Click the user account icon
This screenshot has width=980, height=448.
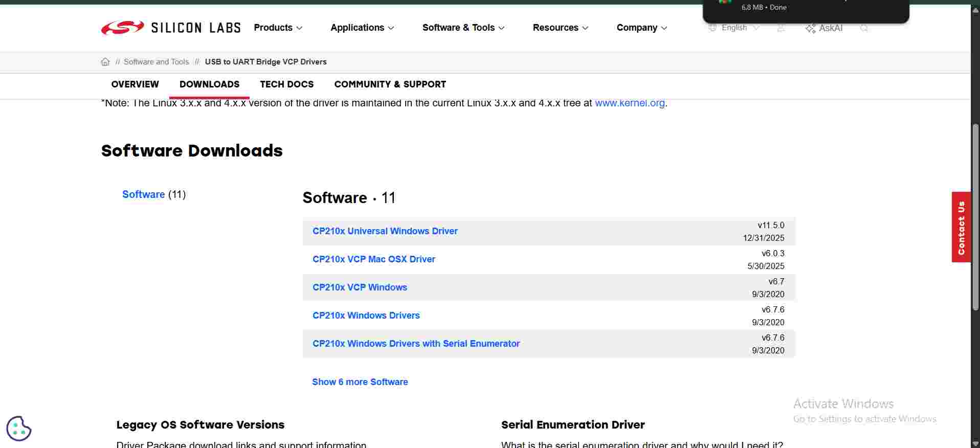[x=781, y=28]
